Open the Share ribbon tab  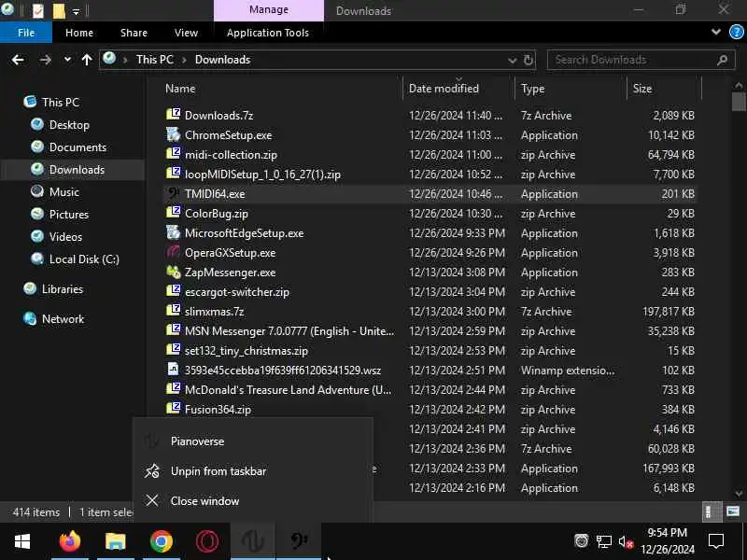point(134,33)
